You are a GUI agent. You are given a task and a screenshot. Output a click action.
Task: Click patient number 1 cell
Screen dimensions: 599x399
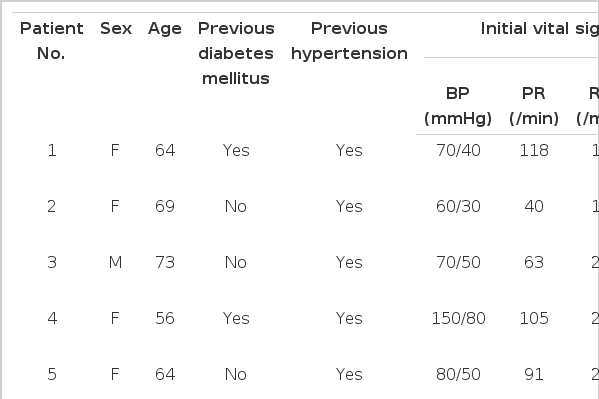coord(52,150)
